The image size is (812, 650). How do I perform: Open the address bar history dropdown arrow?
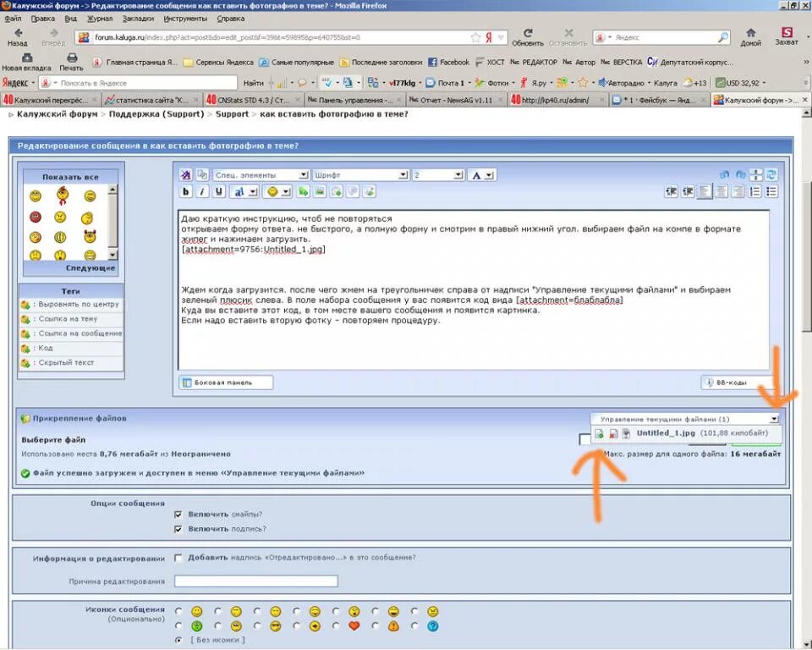coord(501,37)
